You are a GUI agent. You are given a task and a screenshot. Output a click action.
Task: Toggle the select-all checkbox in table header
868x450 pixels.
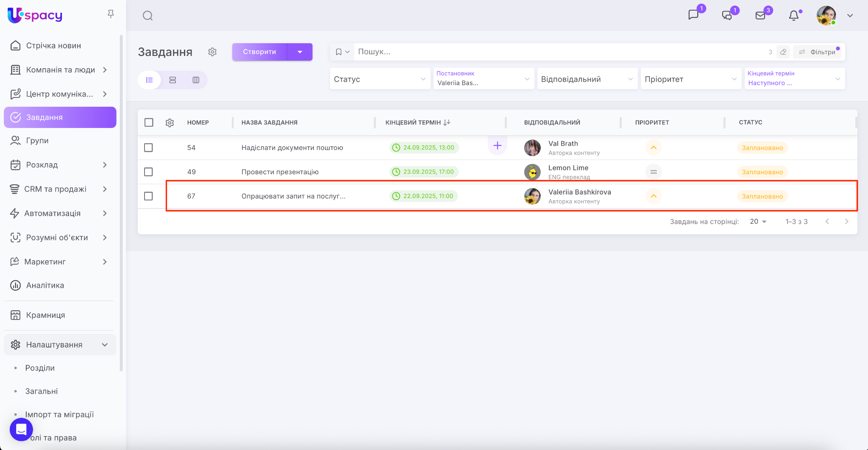click(x=148, y=122)
